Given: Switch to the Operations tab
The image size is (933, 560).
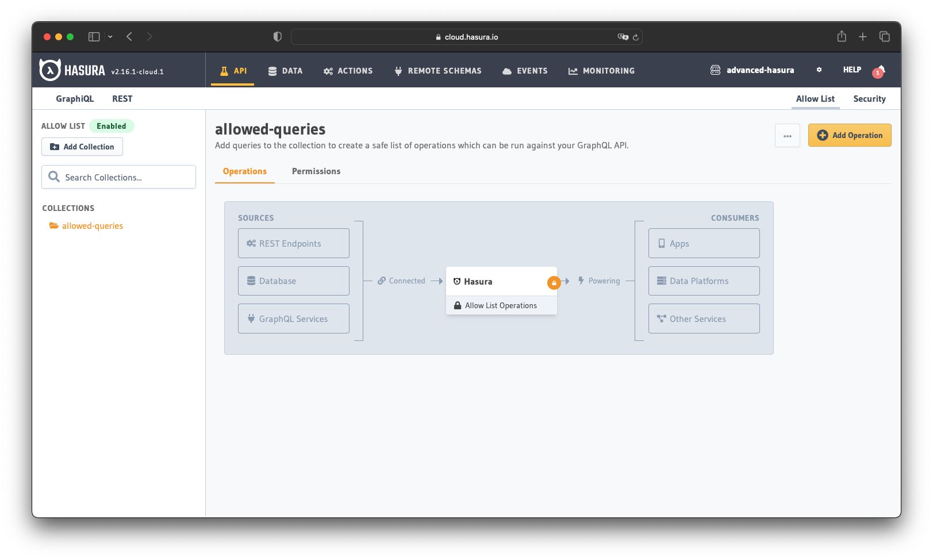Looking at the screenshot, I should [x=245, y=171].
